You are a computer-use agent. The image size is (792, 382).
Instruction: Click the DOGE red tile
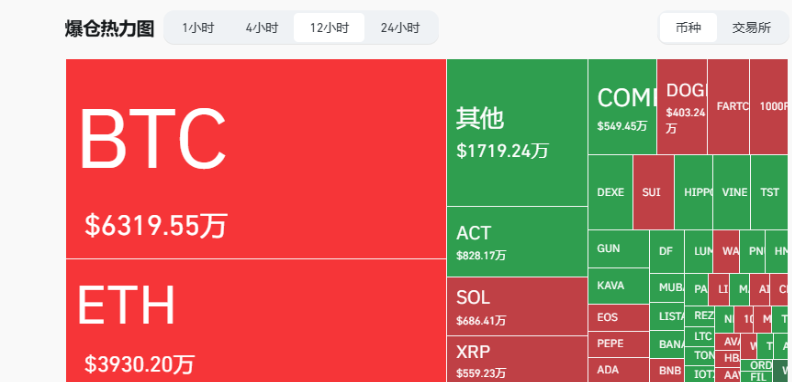(682, 107)
